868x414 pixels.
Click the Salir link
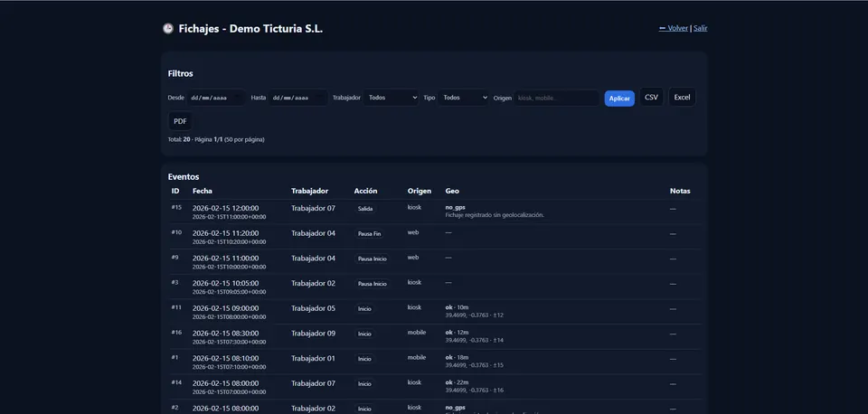[700, 28]
